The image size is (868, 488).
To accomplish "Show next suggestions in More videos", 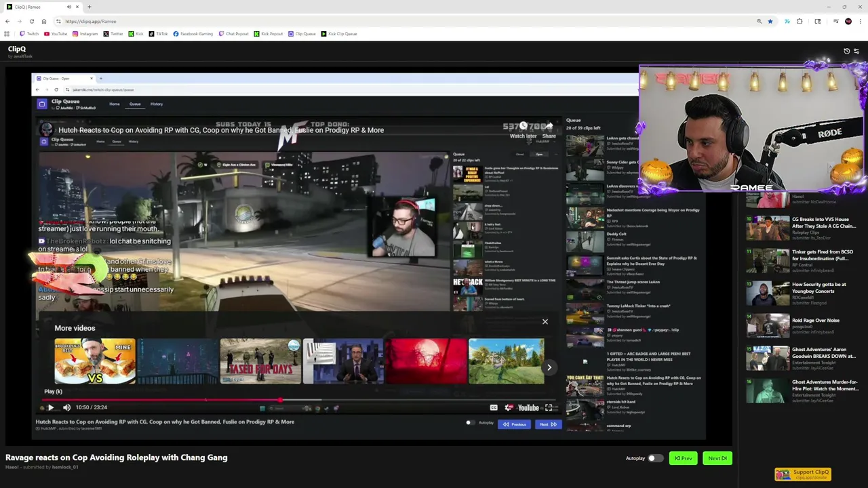I will click(x=549, y=367).
